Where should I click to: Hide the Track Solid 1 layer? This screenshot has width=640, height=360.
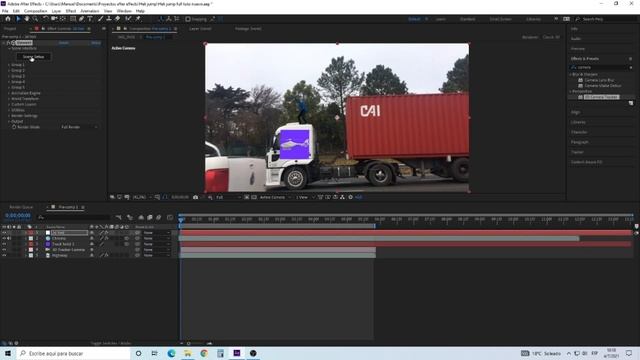[4, 244]
